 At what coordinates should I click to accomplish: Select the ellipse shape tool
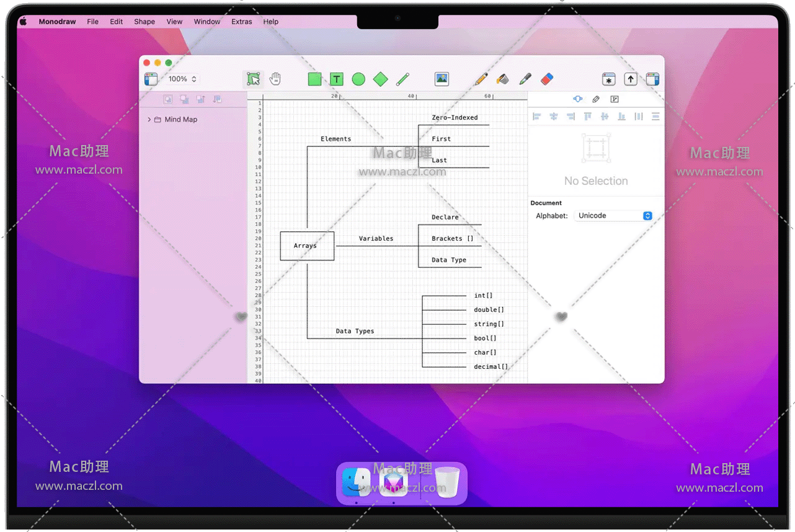(x=358, y=79)
